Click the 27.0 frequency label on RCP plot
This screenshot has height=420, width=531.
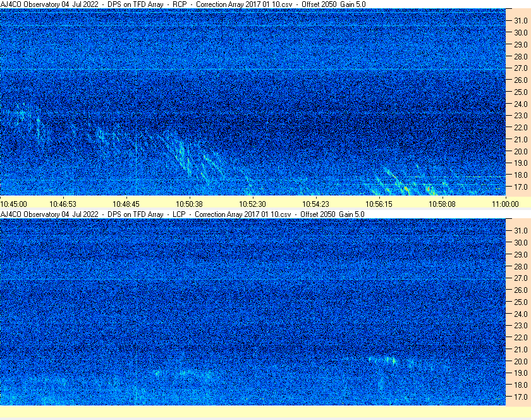pos(521,68)
